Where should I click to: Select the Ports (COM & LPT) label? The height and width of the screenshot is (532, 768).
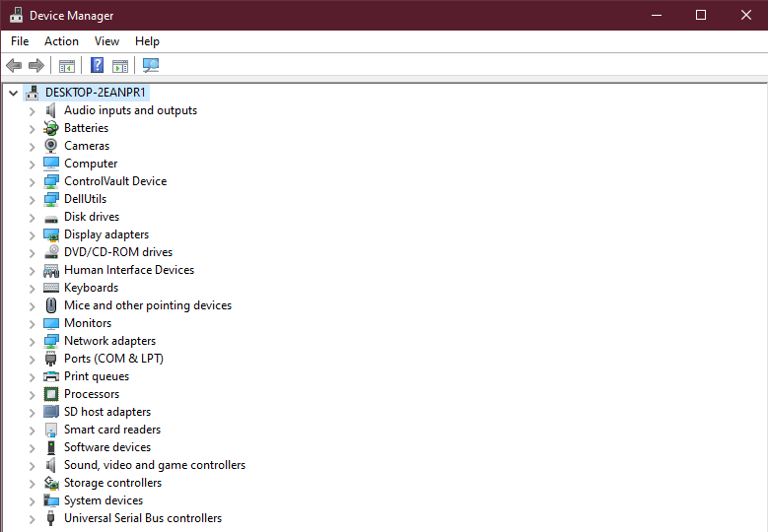point(113,359)
